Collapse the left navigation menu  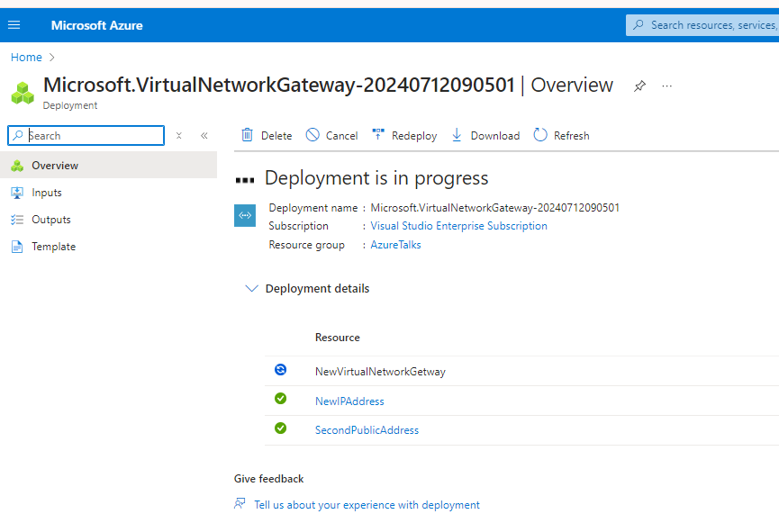tap(204, 135)
